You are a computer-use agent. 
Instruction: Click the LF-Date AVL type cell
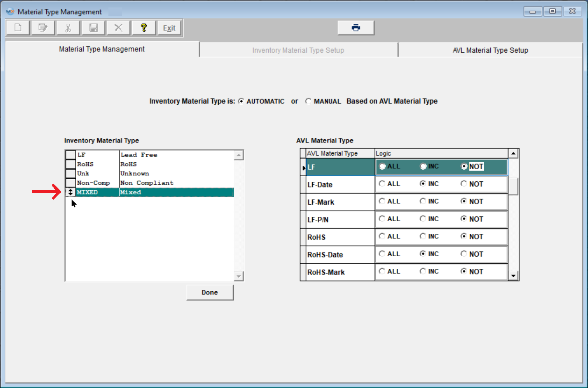(340, 184)
